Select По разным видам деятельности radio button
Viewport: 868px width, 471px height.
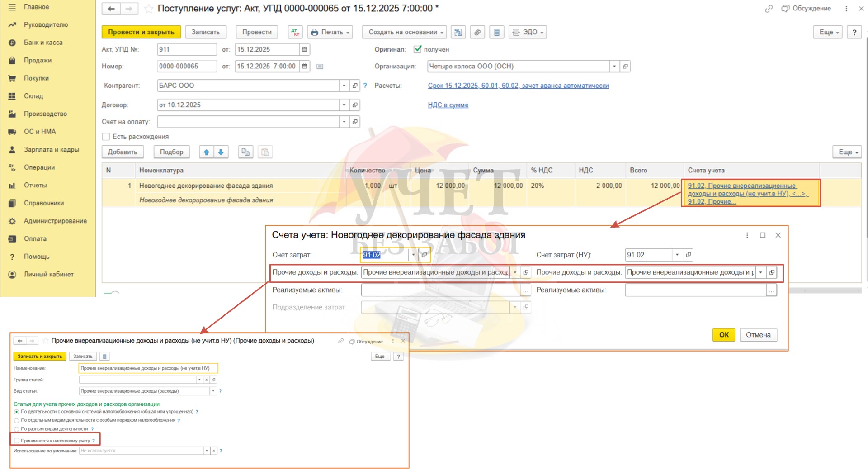pos(17,429)
